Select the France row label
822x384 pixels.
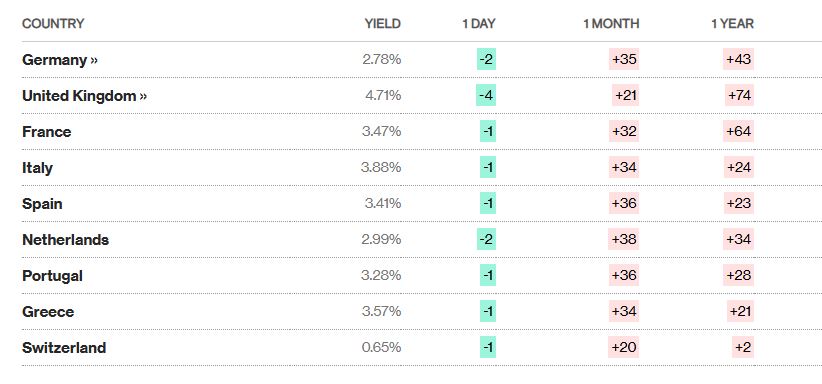pyautogui.click(x=47, y=132)
